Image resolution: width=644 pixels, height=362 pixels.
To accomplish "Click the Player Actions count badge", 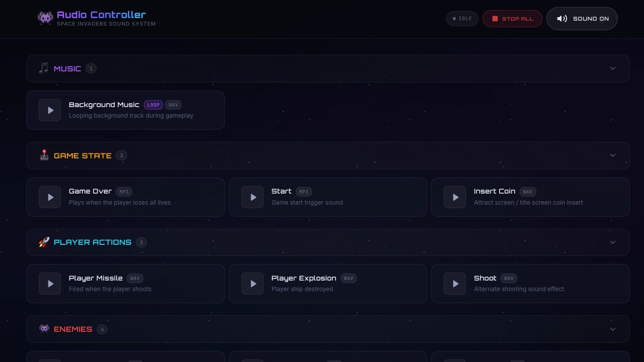I will point(141,242).
